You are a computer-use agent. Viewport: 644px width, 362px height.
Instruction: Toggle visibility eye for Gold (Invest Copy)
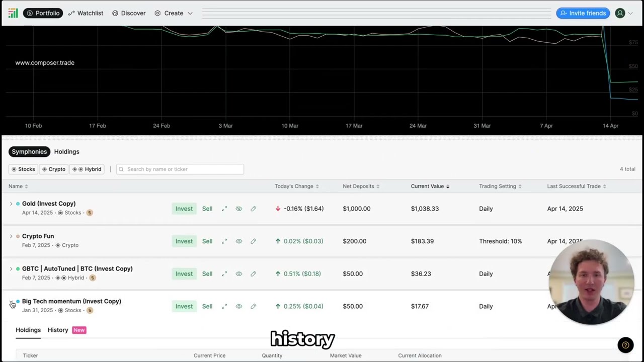[239, 209]
